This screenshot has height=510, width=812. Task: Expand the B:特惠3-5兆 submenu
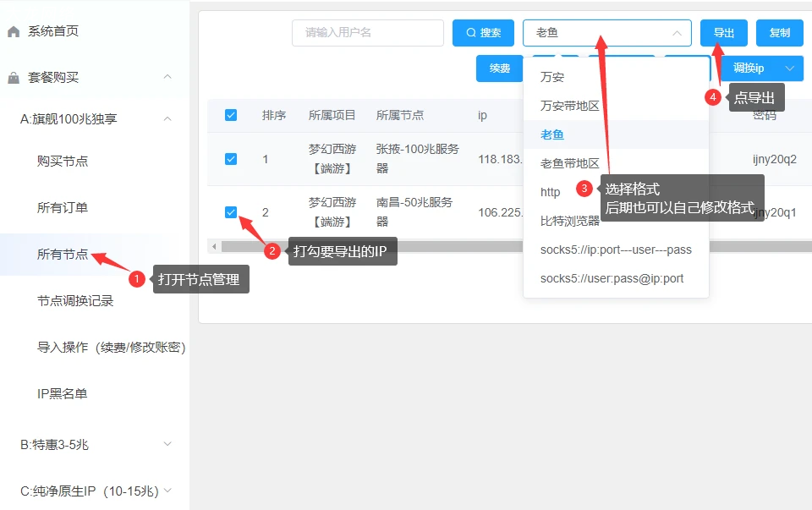(167, 444)
